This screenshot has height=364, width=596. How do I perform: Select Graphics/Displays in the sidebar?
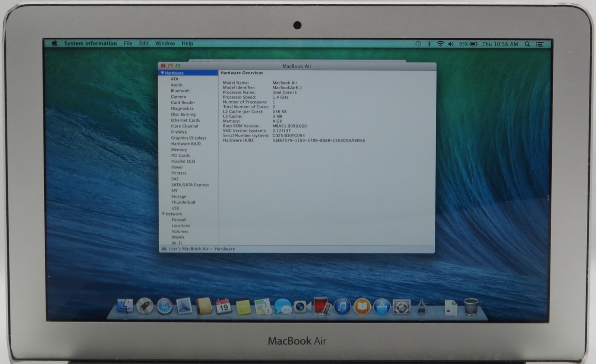tap(188, 138)
